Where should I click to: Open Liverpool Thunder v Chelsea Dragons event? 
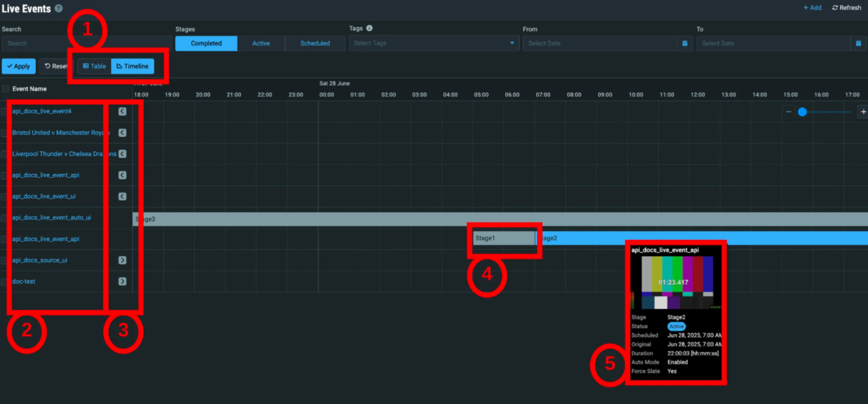(64, 154)
